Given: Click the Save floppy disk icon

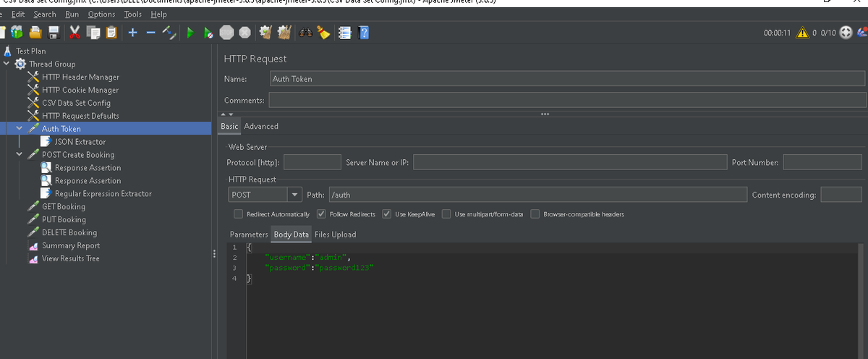Looking at the screenshot, I should 53,33.
